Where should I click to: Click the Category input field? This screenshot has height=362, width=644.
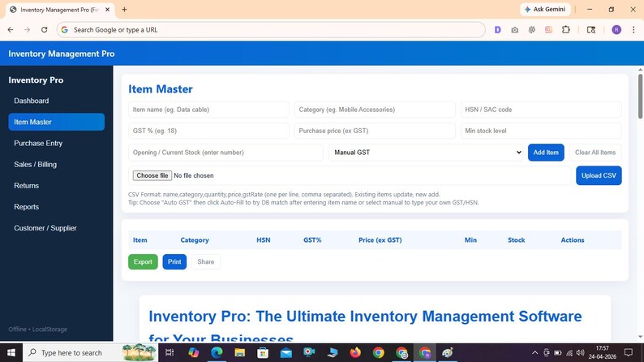click(x=375, y=110)
